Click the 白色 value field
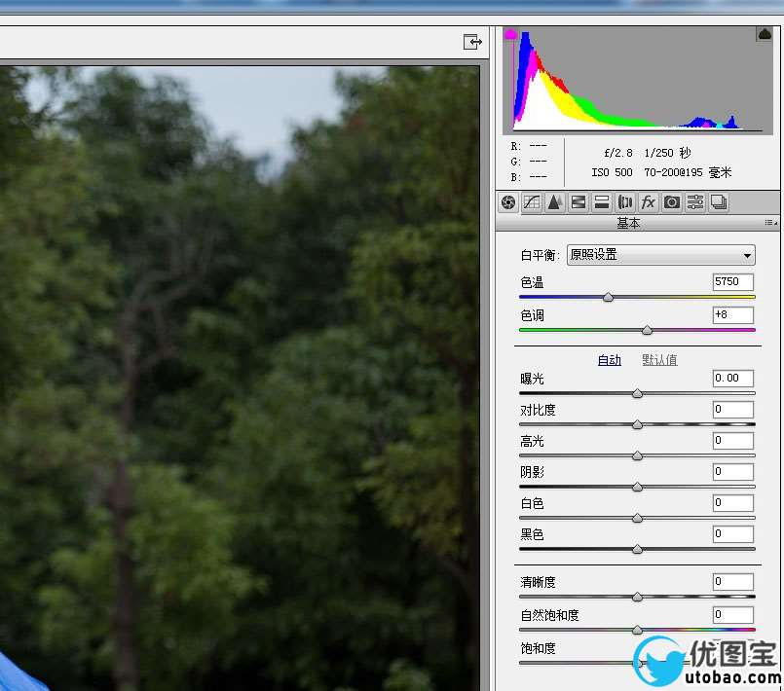This screenshot has width=784, height=691. point(733,502)
